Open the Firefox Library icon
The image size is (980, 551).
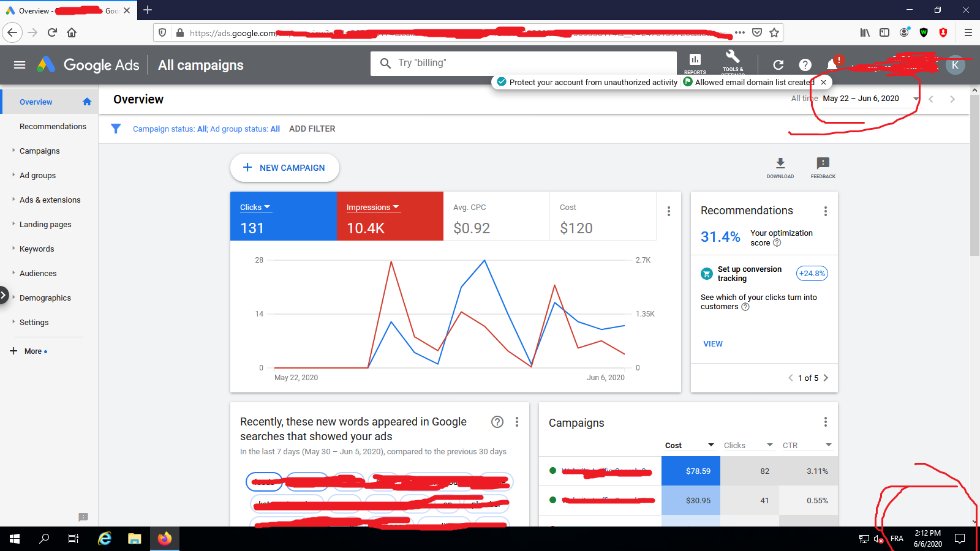pyautogui.click(x=865, y=32)
